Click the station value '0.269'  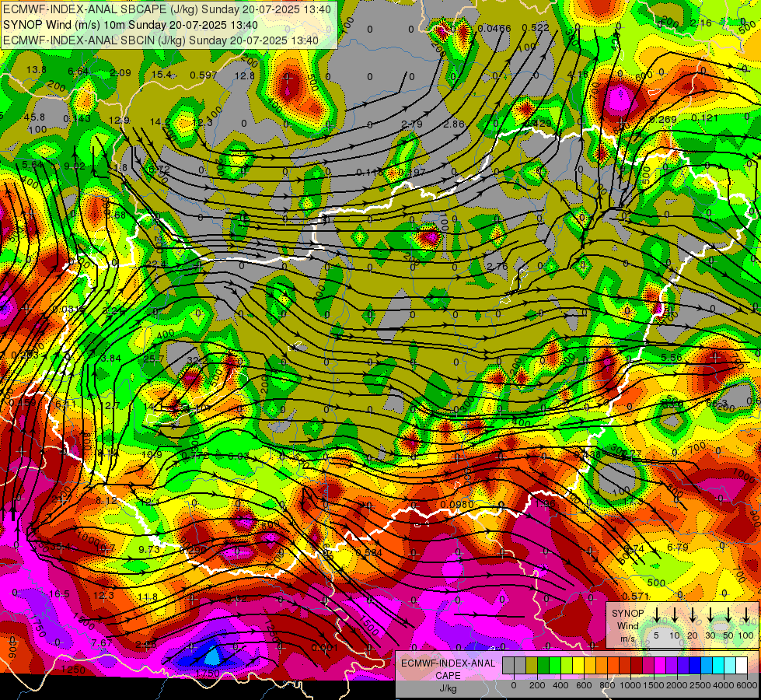(x=663, y=120)
